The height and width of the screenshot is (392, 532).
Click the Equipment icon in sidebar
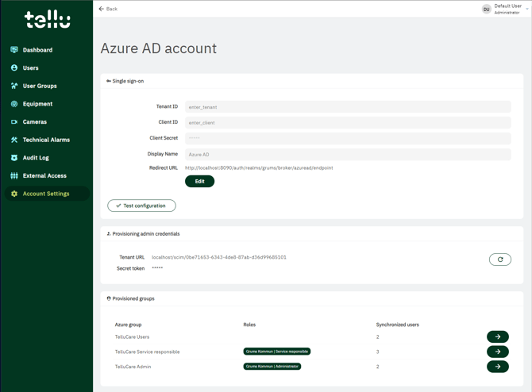tap(14, 104)
